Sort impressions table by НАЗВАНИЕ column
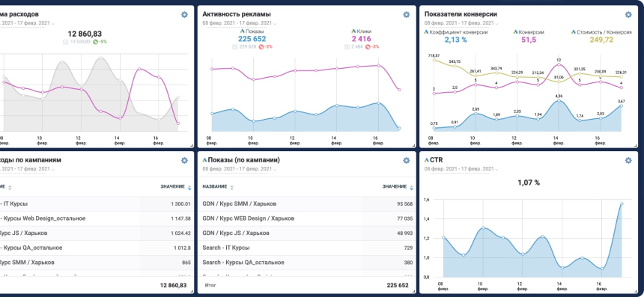The height and width of the screenshot is (297, 644). click(218, 187)
